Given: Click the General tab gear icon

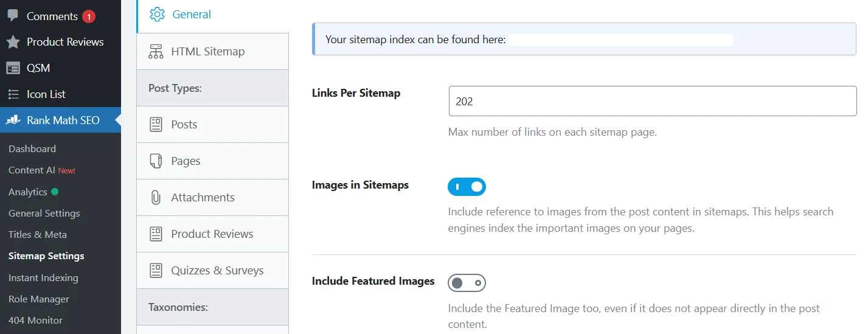Looking at the screenshot, I should click(x=157, y=15).
